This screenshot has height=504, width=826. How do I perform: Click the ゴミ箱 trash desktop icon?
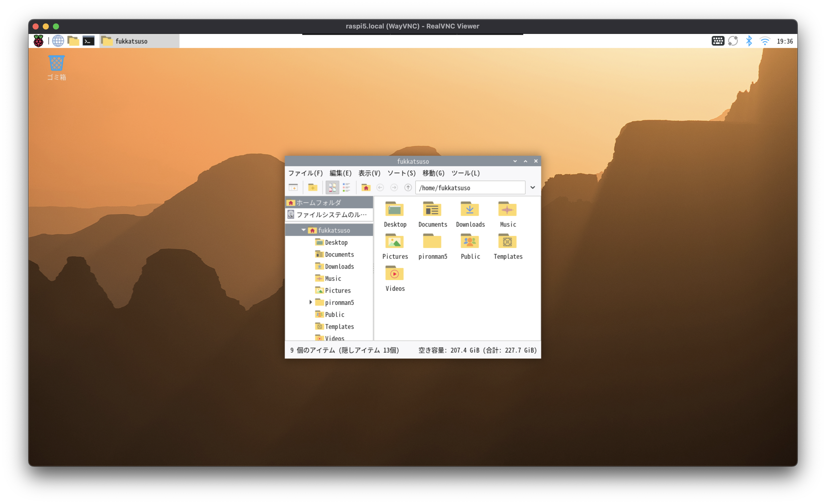tap(56, 68)
